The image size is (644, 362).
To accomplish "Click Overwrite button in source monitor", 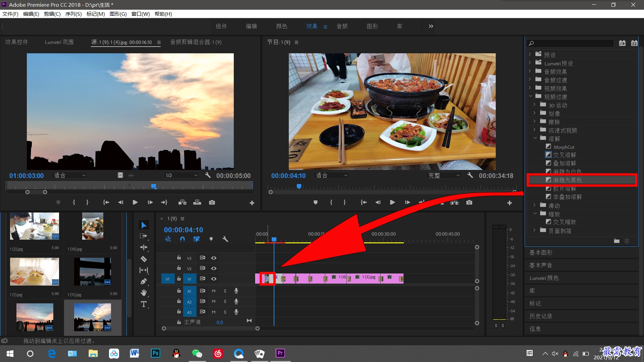I will pos(197,202).
